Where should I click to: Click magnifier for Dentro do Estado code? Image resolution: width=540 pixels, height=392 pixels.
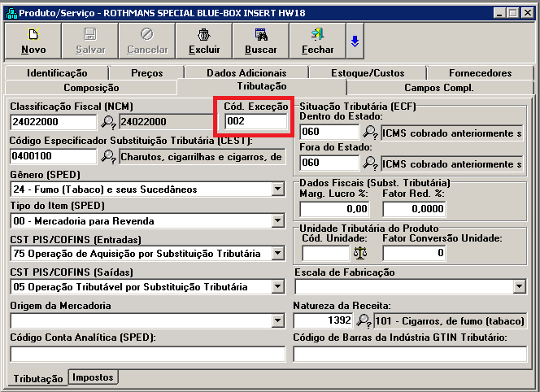[369, 133]
